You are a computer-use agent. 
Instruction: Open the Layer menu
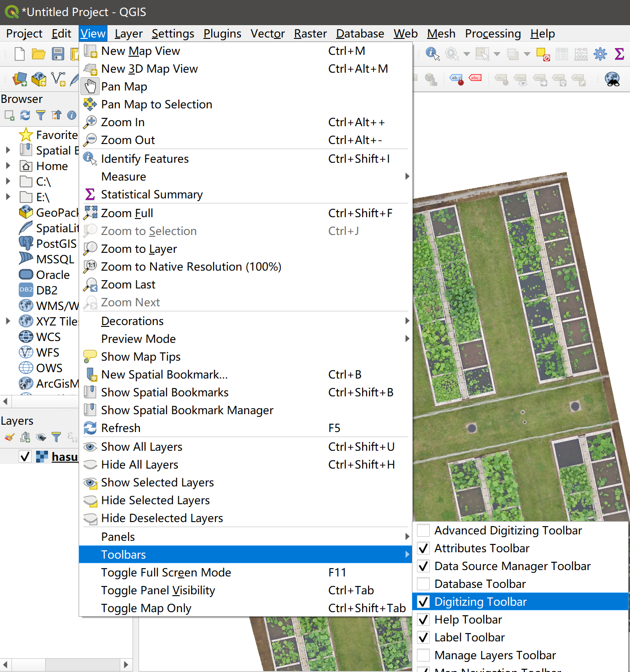click(128, 33)
